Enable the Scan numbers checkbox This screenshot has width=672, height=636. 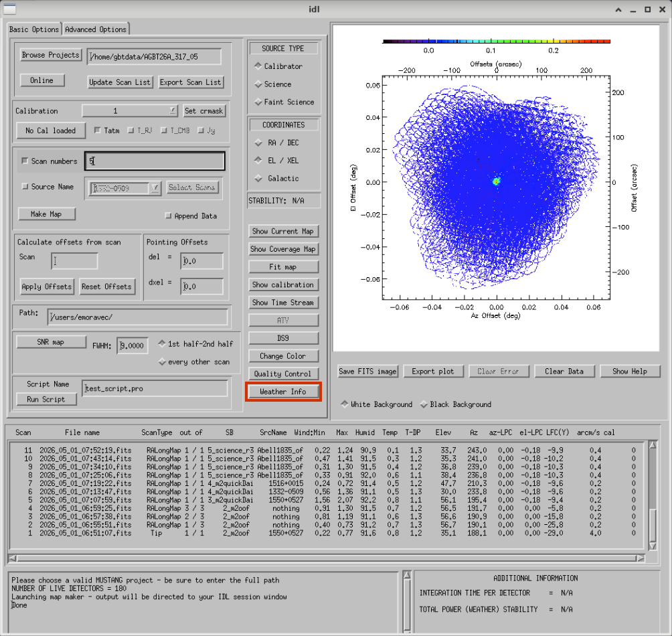pos(25,161)
